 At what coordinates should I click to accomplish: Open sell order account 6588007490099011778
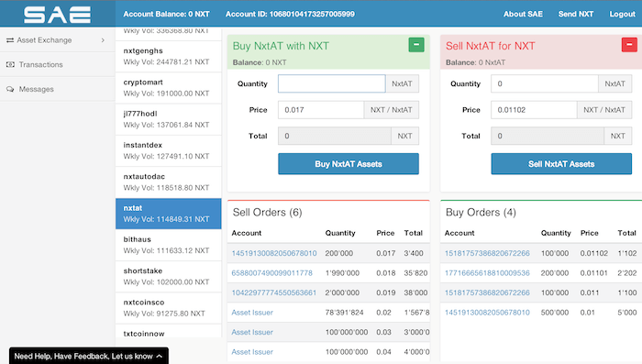271,273
